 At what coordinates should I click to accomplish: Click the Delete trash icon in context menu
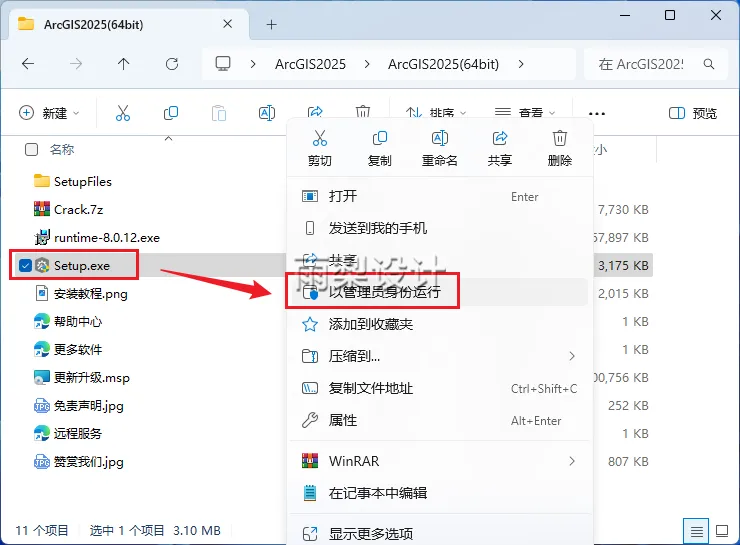[560, 138]
